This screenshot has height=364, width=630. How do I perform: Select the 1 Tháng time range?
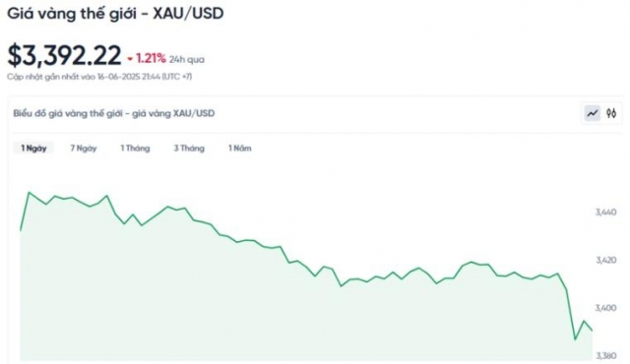click(x=135, y=149)
